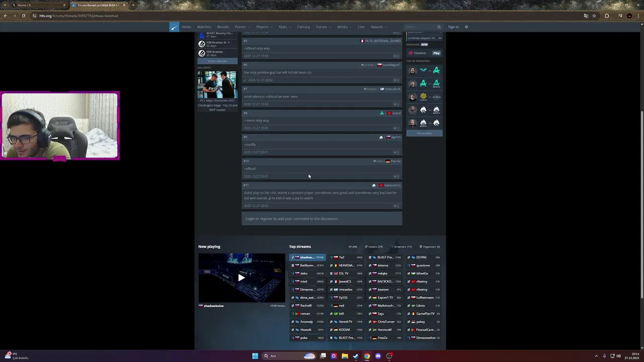Click IEM Kraków St. 1 event logo
Image resolution: width=644 pixels, height=362 pixels.
pyautogui.click(x=202, y=44)
